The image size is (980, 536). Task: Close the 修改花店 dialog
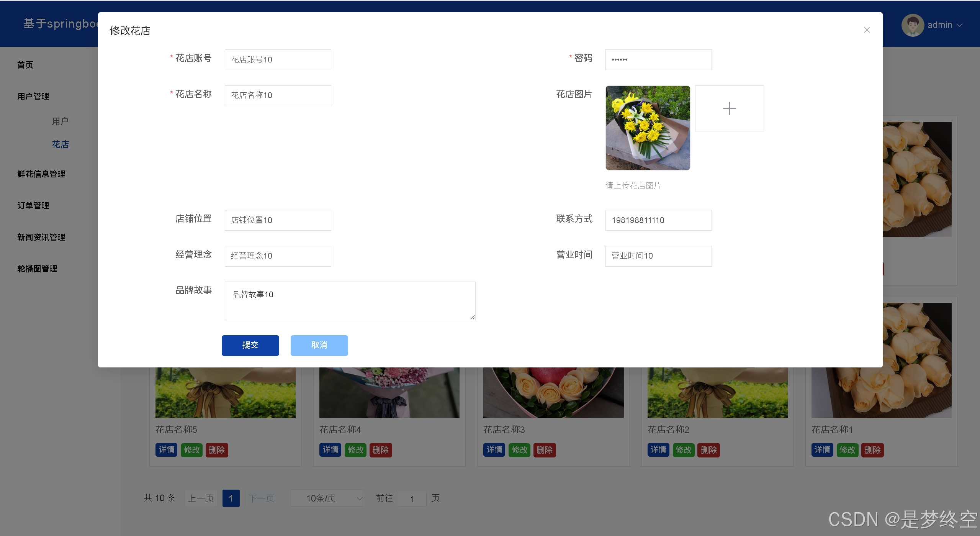pyautogui.click(x=867, y=30)
